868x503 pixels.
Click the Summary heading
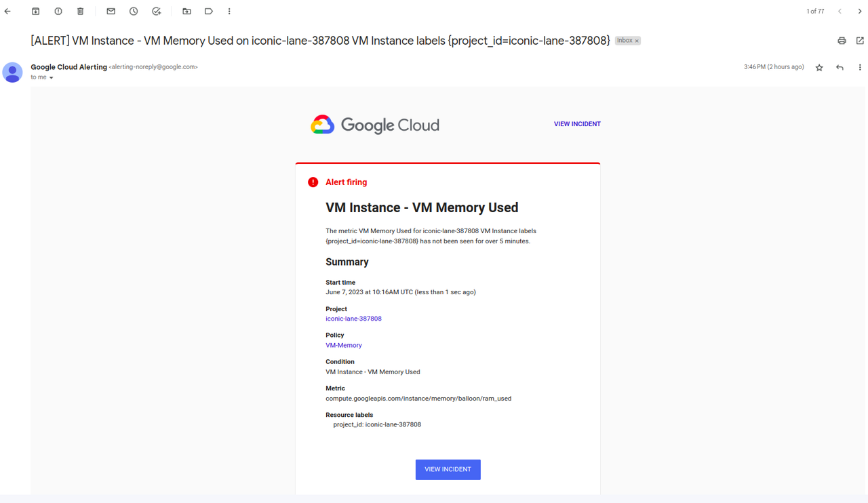coord(347,262)
